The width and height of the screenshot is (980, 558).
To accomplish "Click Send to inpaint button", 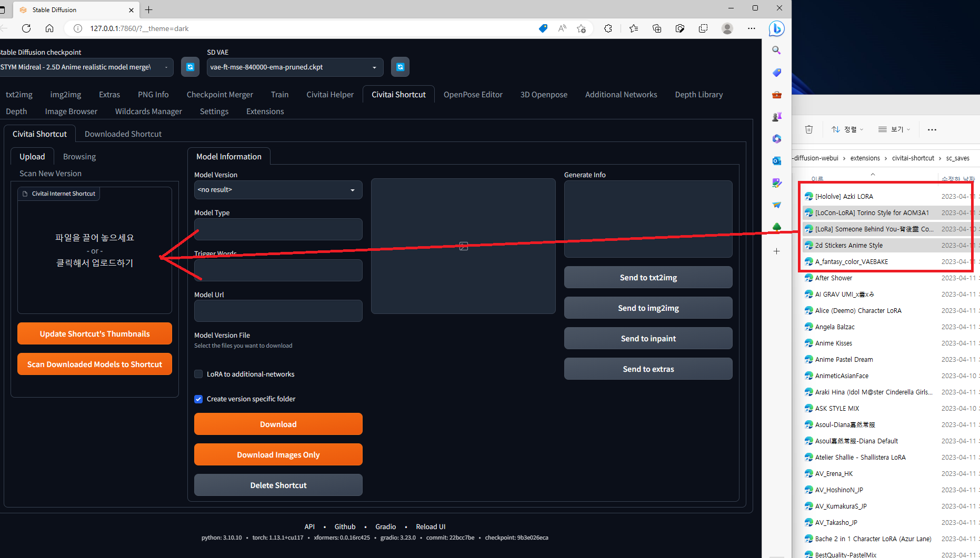I will (x=648, y=338).
